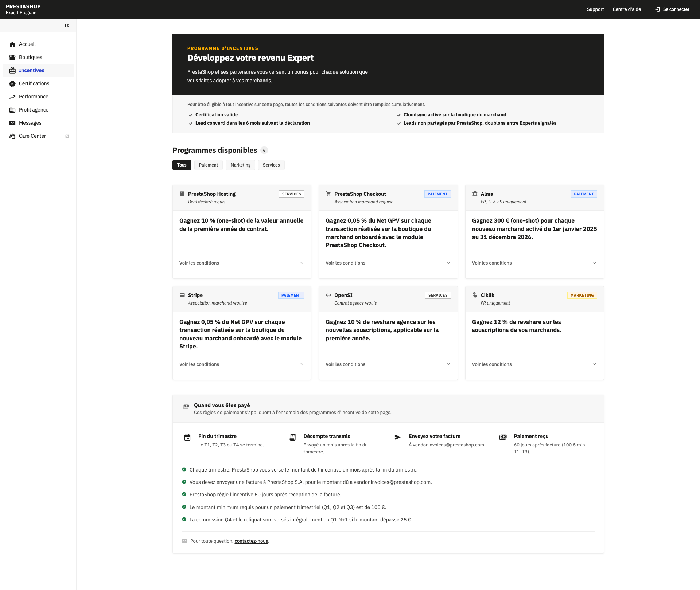Click the Boutiques store icon
This screenshot has width=700, height=590.
(12, 58)
